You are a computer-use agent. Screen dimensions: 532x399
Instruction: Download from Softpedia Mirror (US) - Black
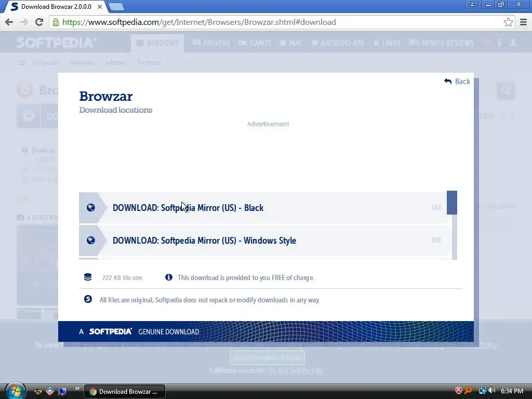coord(262,208)
